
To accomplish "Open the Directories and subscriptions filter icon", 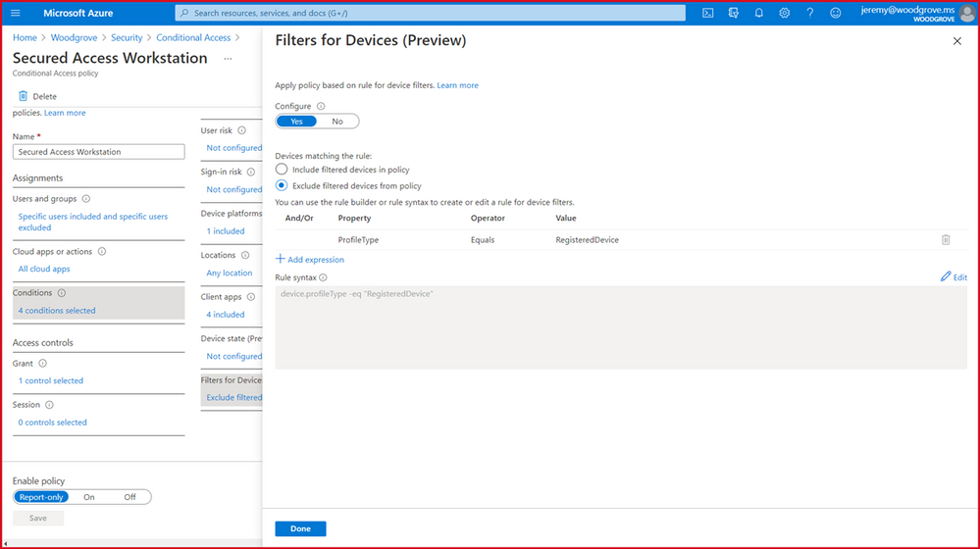I will point(734,14).
